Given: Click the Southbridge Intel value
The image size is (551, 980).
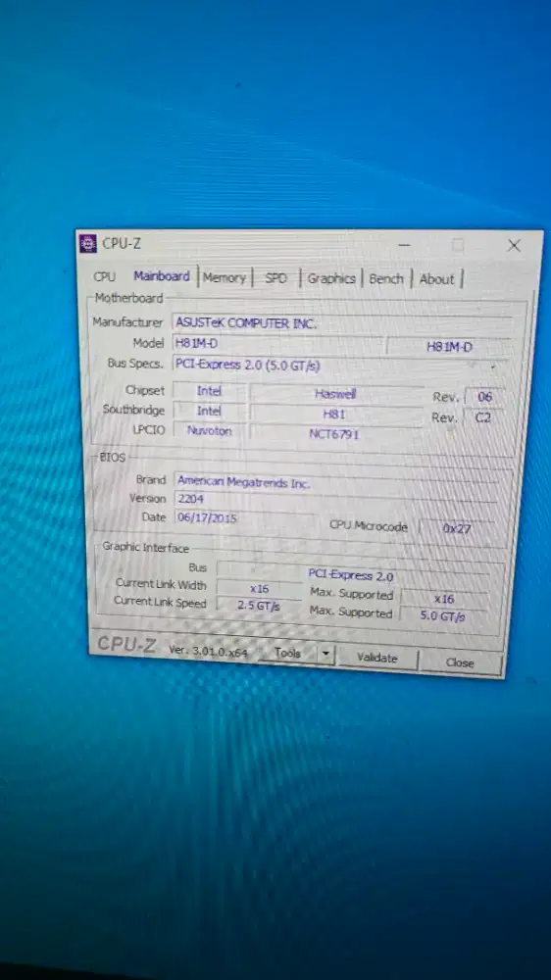Looking at the screenshot, I should click(x=209, y=411).
